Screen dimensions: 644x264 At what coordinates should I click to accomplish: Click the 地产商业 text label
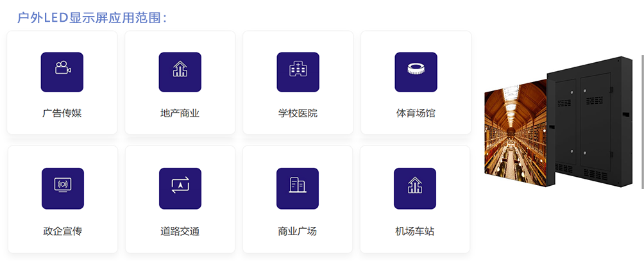(180, 113)
